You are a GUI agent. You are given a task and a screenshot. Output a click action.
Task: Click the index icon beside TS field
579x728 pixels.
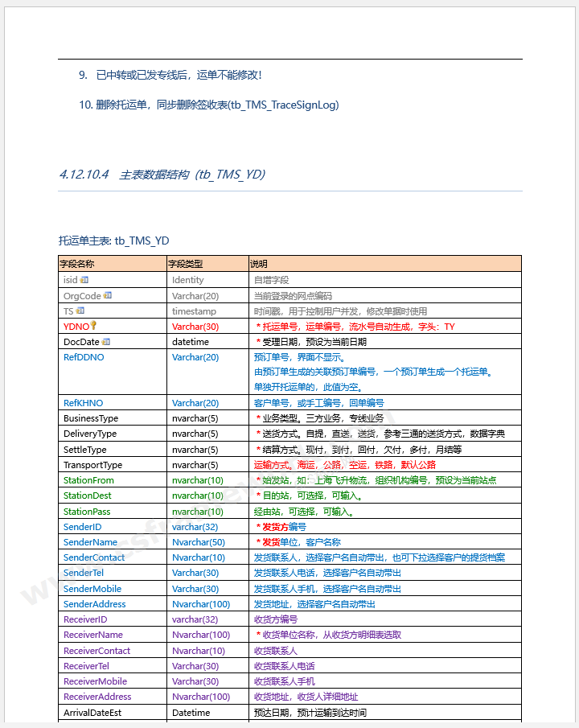[x=80, y=311]
